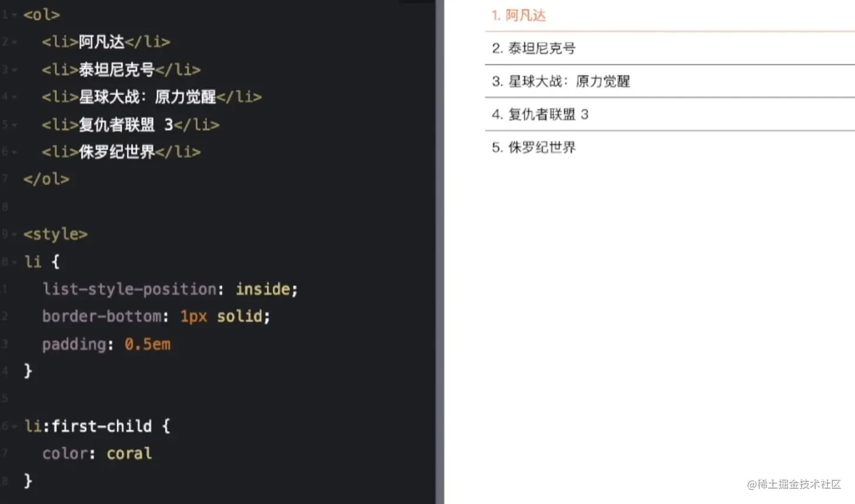Click the list-style-position property name
855x504 pixels.
point(130,289)
